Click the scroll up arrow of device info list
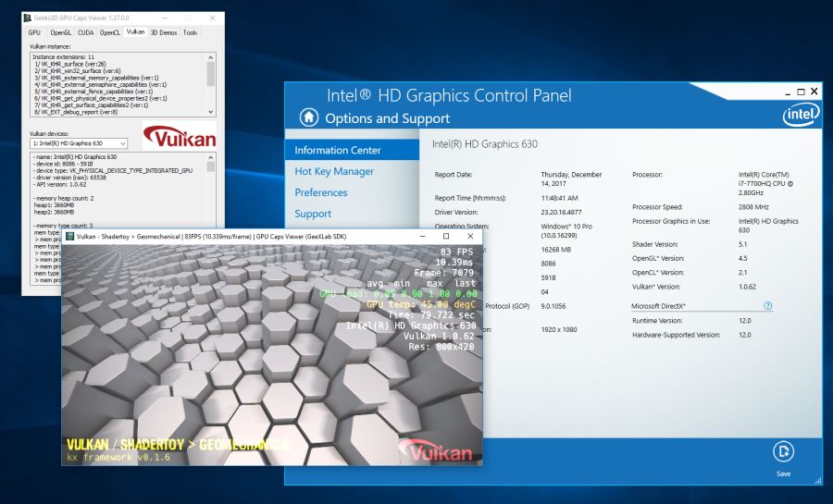The height and width of the screenshot is (504, 833). pyautogui.click(x=211, y=157)
